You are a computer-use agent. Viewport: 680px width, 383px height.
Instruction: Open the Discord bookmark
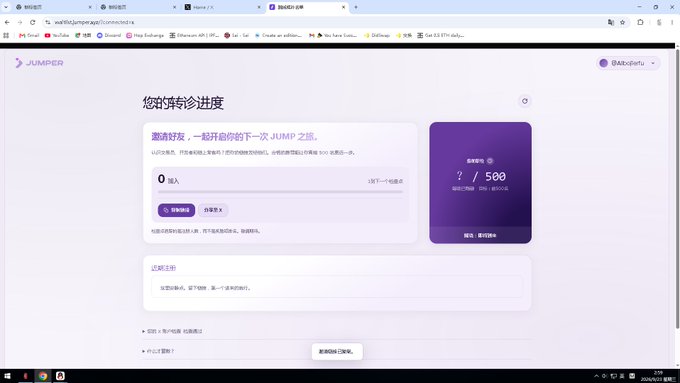point(109,36)
